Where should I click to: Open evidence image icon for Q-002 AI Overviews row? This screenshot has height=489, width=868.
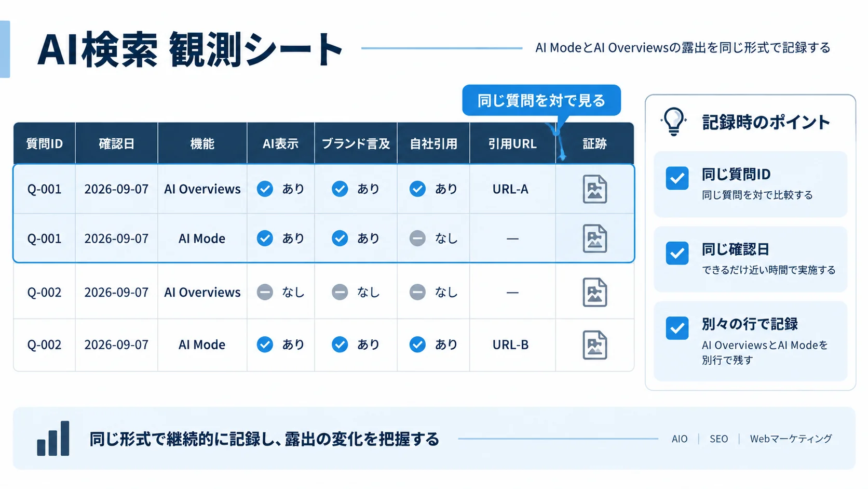pos(594,293)
